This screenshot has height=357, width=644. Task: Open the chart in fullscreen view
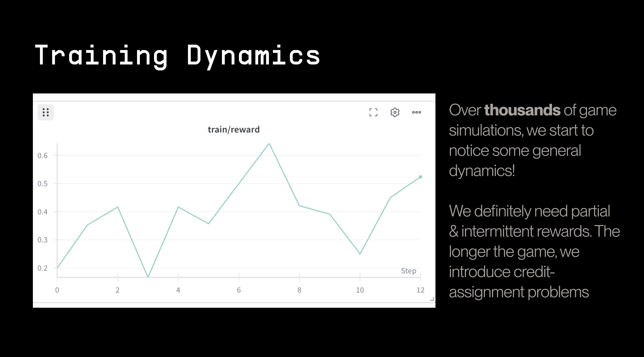coord(373,112)
